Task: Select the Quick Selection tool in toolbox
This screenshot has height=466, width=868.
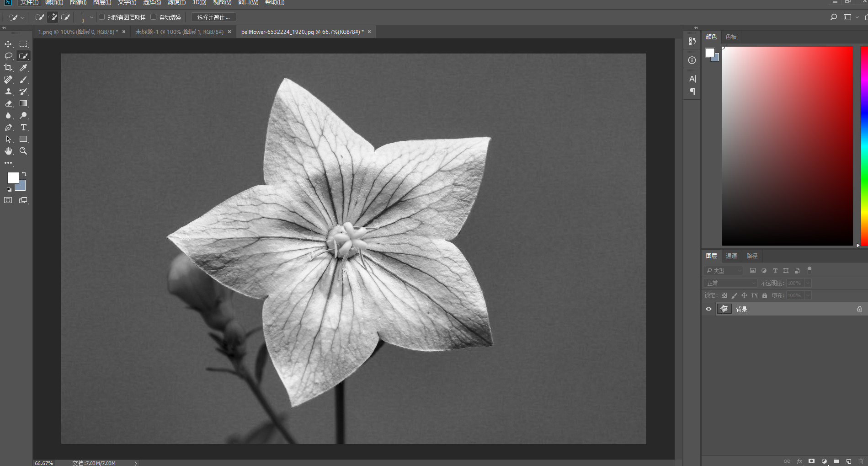Action: (23, 56)
